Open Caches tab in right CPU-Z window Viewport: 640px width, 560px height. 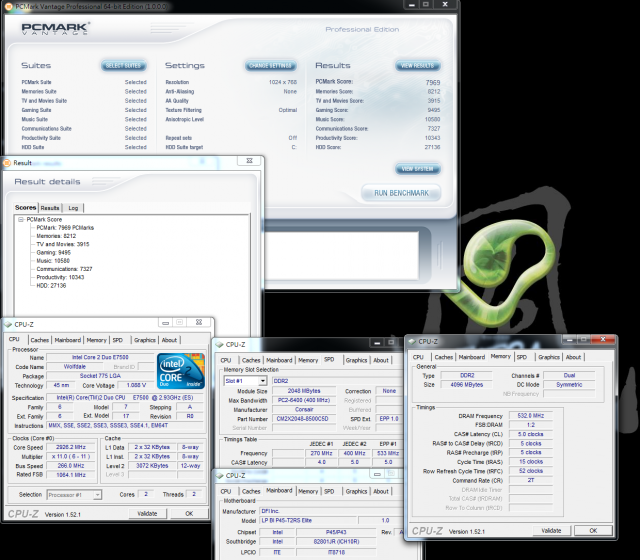[x=444, y=357]
